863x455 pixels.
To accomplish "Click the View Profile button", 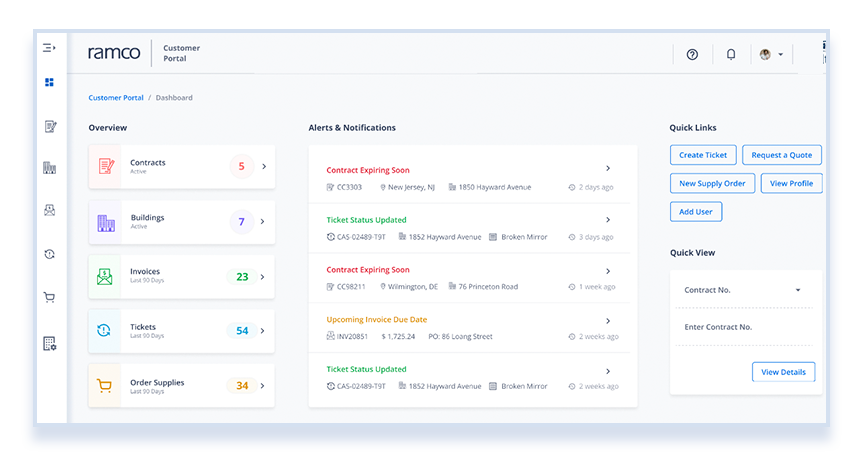I will 791,183.
